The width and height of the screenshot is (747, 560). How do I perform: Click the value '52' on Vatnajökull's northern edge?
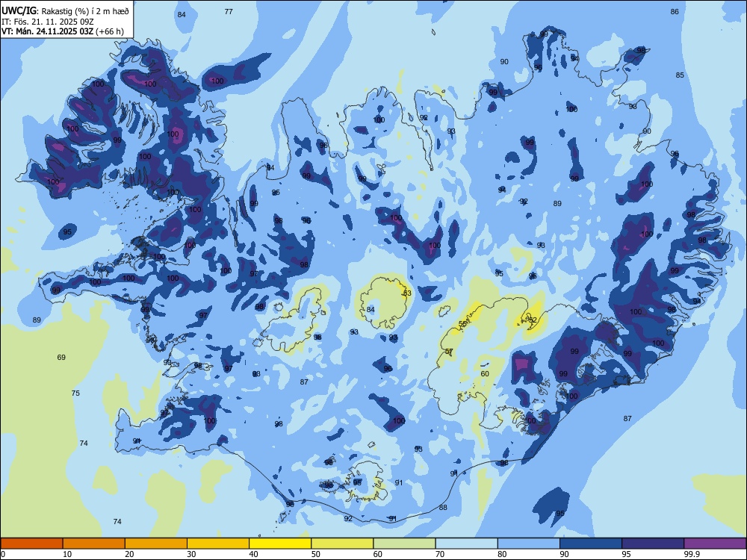tap(533, 320)
